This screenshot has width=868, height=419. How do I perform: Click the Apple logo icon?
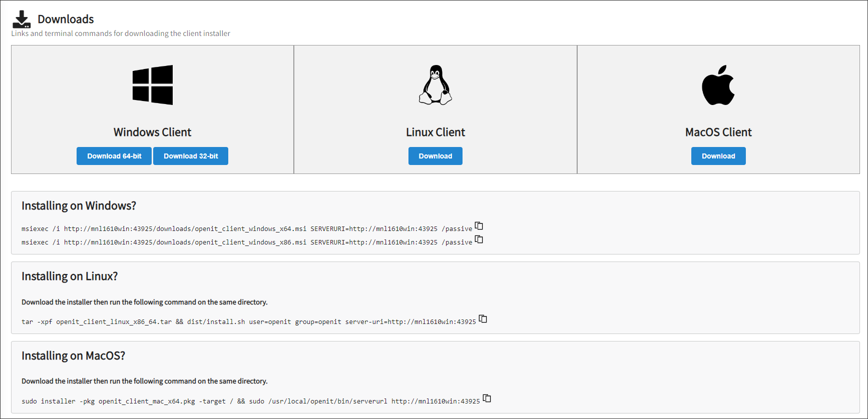[x=718, y=85]
